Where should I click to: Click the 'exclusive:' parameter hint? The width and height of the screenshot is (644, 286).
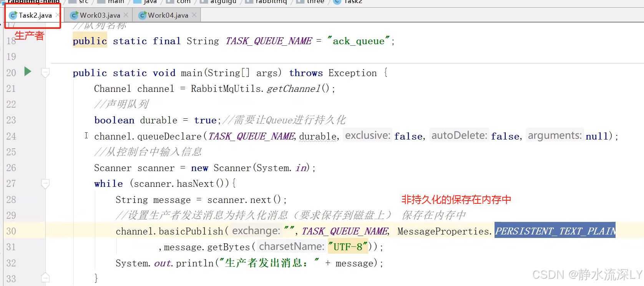pos(368,135)
